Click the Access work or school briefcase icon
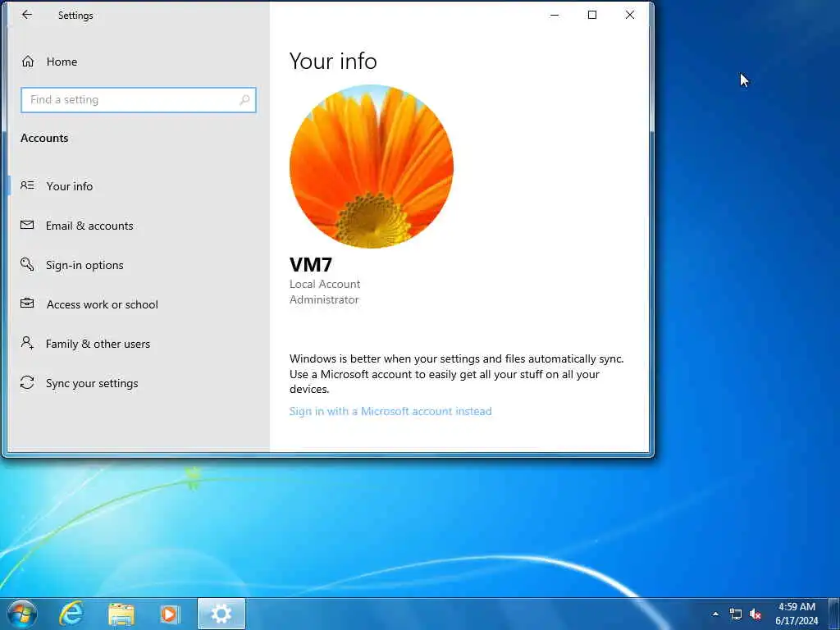 tap(27, 304)
